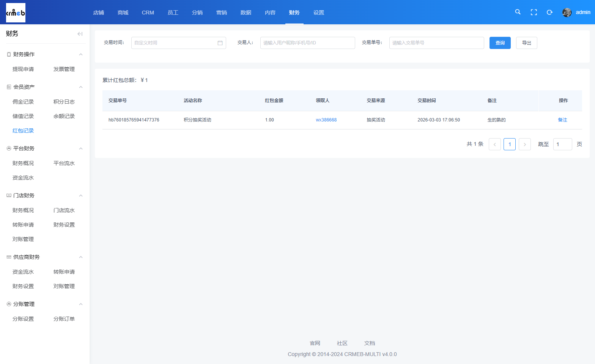
Task: Open 提现申请 in the sidebar
Action: pos(23,69)
